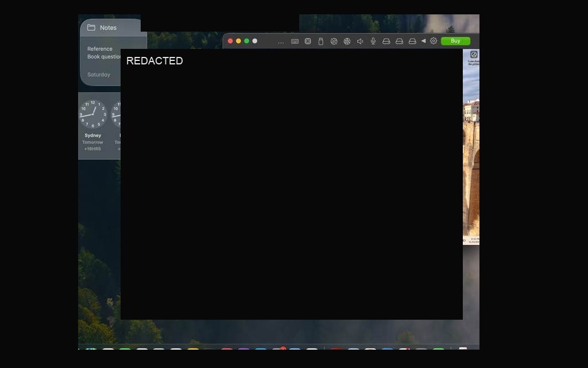Click the green full-screen window button
The height and width of the screenshot is (368, 588).
tap(246, 41)
